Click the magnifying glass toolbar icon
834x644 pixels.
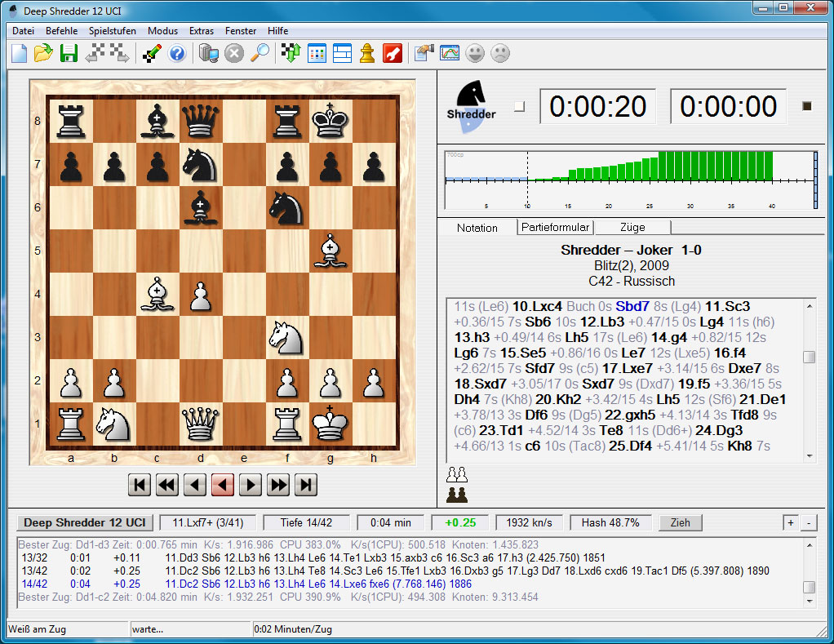pyautogui.click(x=260, y=53)
